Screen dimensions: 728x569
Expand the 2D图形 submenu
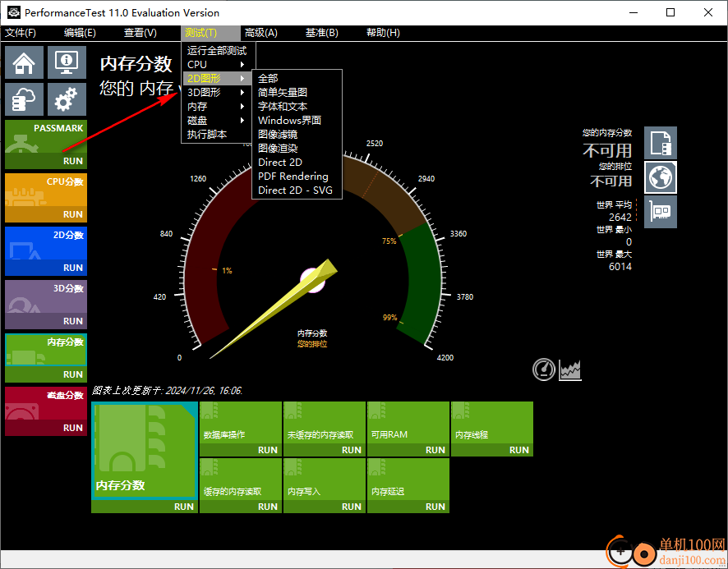[x=219, y=79]
